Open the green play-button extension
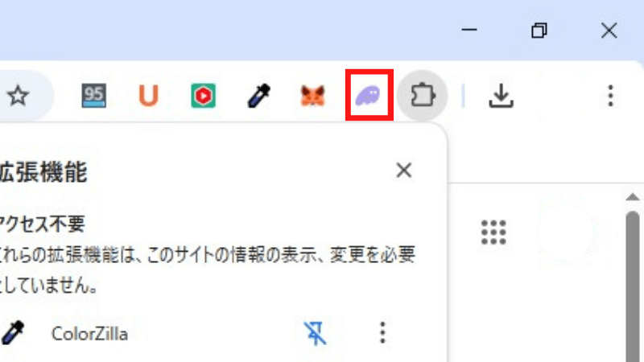The image size is (644, 362). tap(204, 96)
